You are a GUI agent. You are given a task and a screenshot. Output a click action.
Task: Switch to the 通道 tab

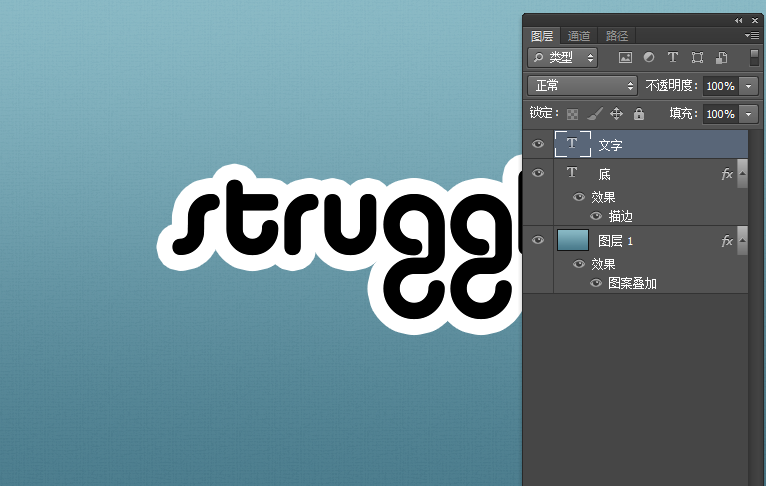tap(579, 36)
